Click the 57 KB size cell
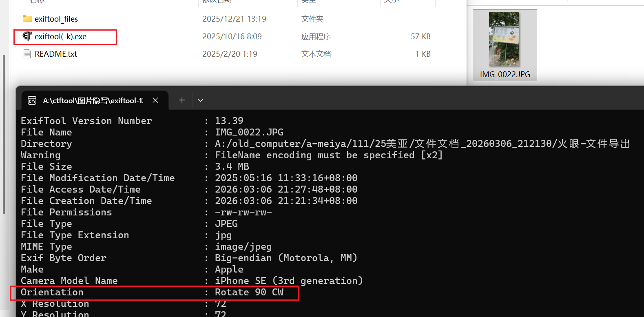644x317 pixels. [420, 36]
